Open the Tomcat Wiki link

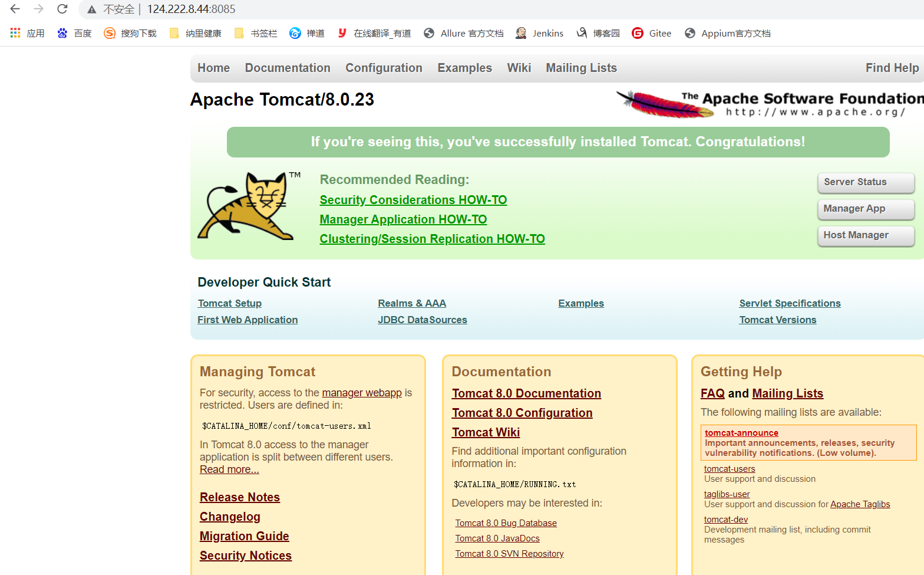486,432
